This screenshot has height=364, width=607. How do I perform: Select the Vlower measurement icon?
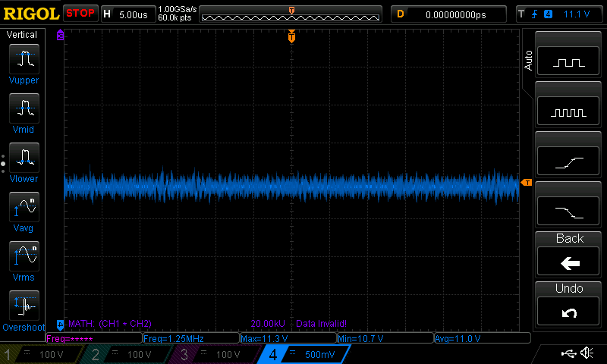tap(24, 158)
